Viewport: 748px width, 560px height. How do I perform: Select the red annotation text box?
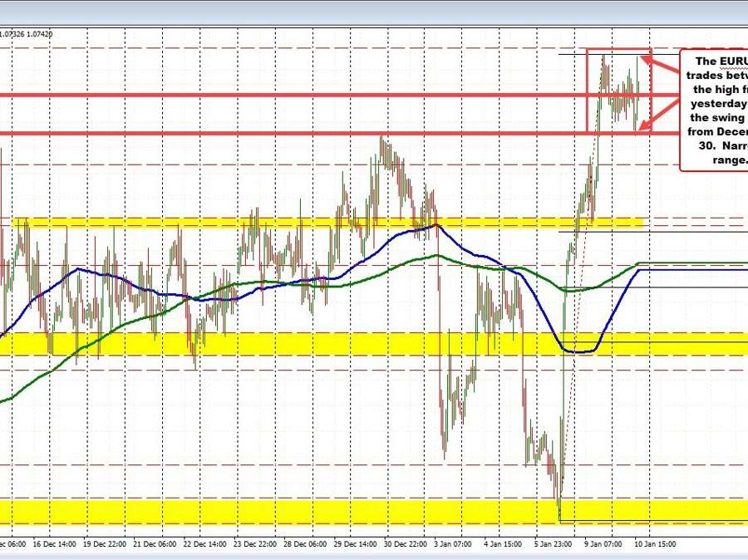coord(716,108)
